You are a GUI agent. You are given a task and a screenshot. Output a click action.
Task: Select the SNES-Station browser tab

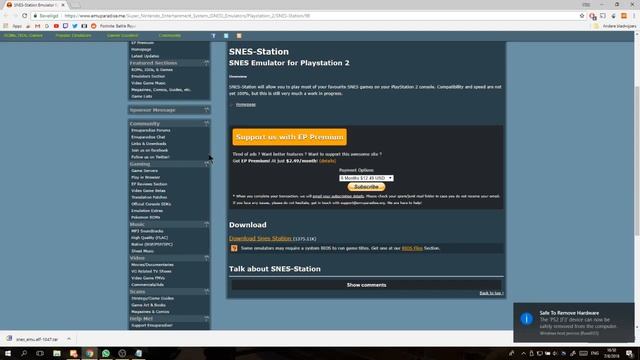tap(36, 5)
